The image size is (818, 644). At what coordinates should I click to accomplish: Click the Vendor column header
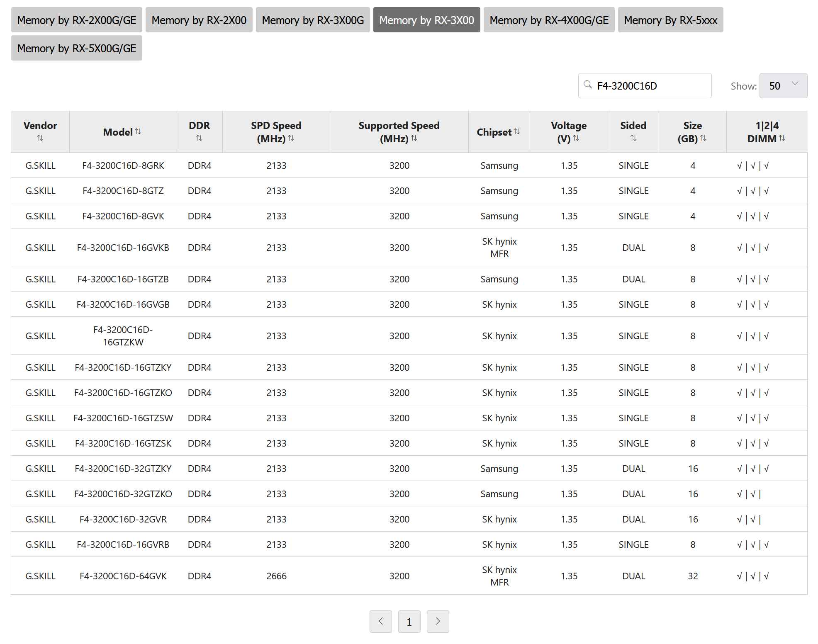(x=40, y=131)
